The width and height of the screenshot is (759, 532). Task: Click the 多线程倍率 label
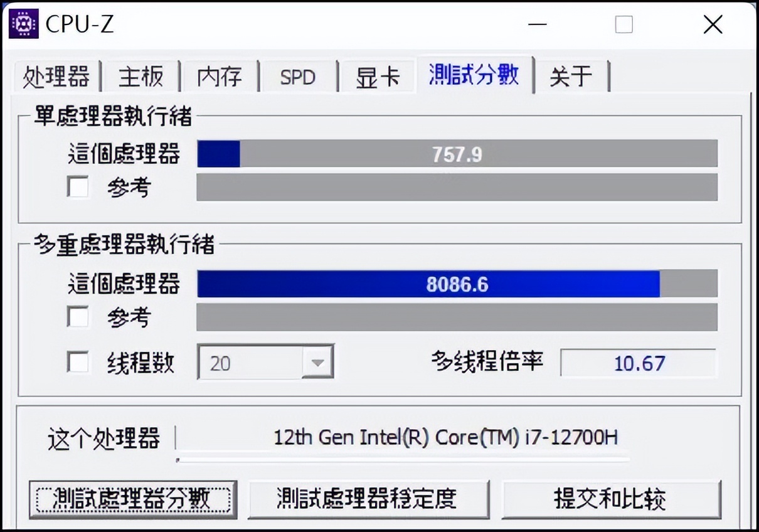point(487,361)
